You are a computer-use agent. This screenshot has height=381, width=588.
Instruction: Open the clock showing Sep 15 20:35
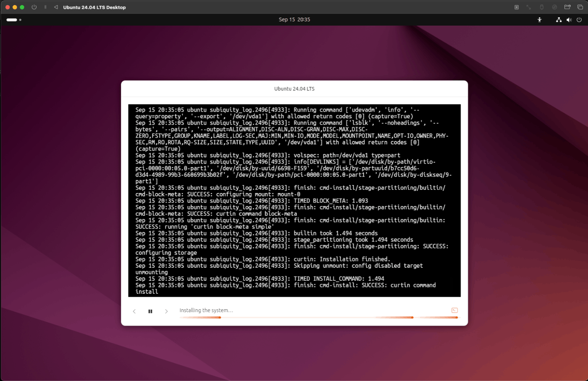(x=294, y=20)
